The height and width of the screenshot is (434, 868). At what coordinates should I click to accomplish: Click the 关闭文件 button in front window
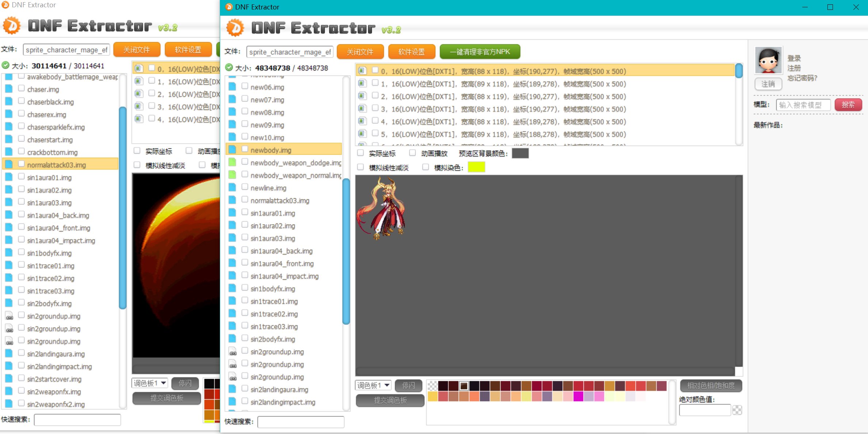click(360, 52)
